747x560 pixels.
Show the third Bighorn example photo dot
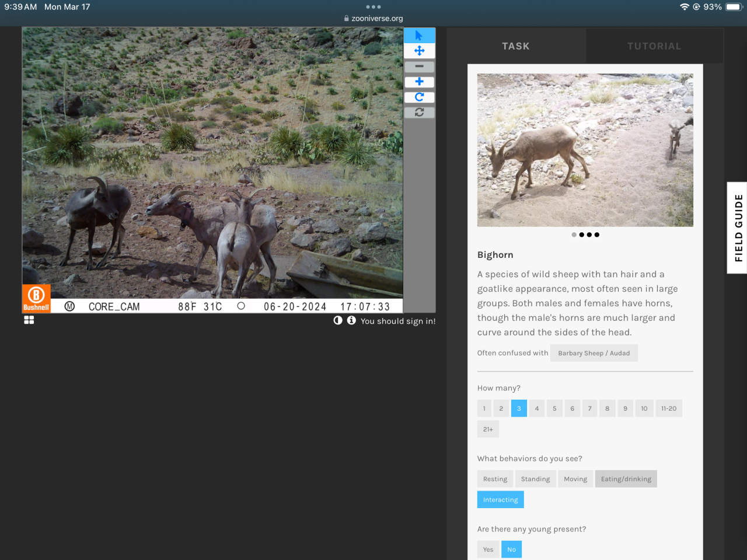(x=589, y=235)
